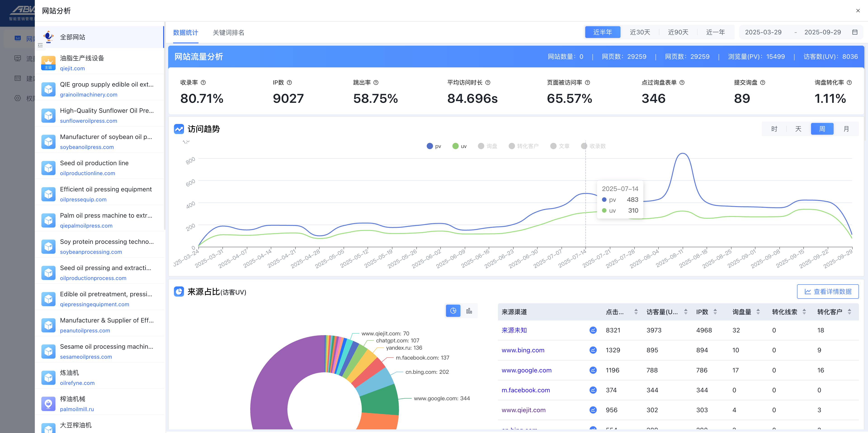The width and height of the screenshot is (868, 433).
Task: Open the m.facebook.com source link
Action: click(x=525, y=390)
